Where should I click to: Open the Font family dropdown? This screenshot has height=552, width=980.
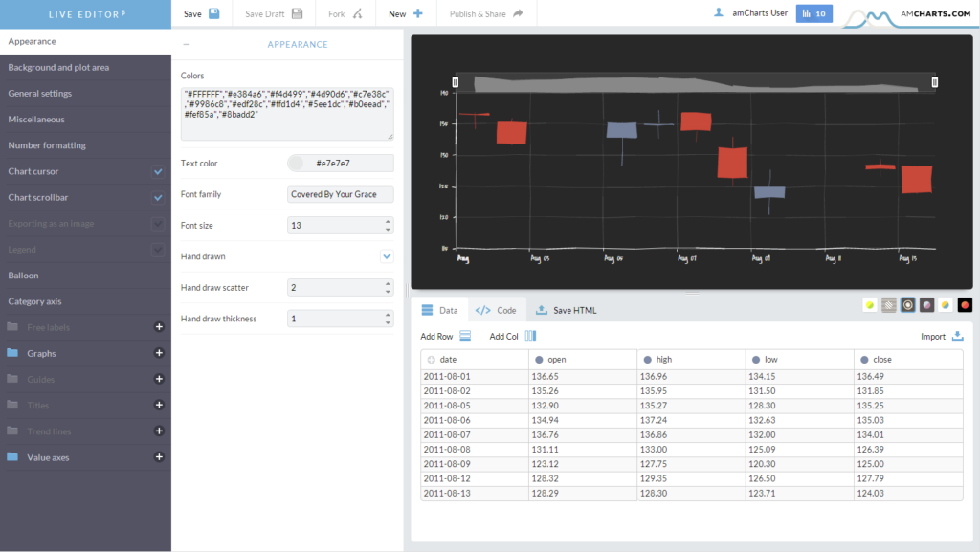pyautogui.click(x=340, y=194)
